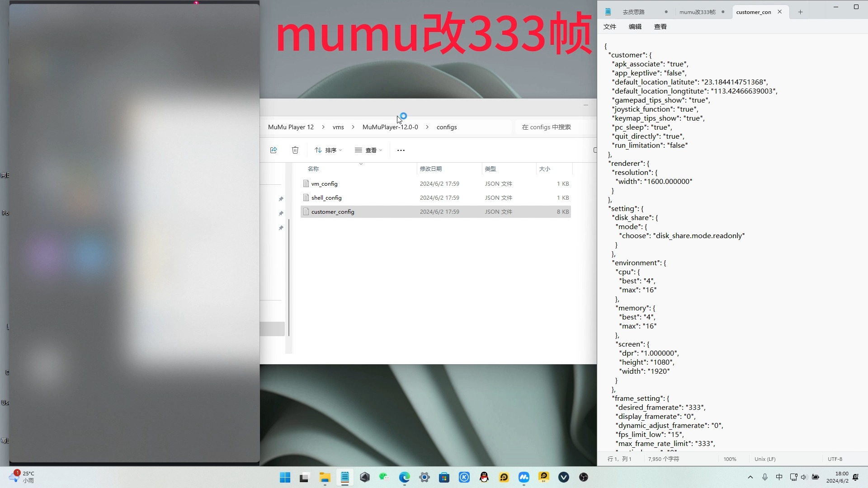This screenshot has height=488, width=868.
Task: Open Task View from taskbar
Action: [304, 478]
